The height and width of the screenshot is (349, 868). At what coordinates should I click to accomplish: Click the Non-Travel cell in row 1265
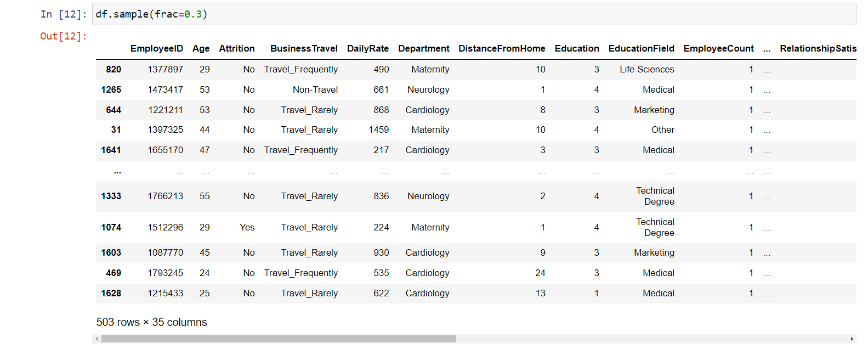[x=315, y=89]
